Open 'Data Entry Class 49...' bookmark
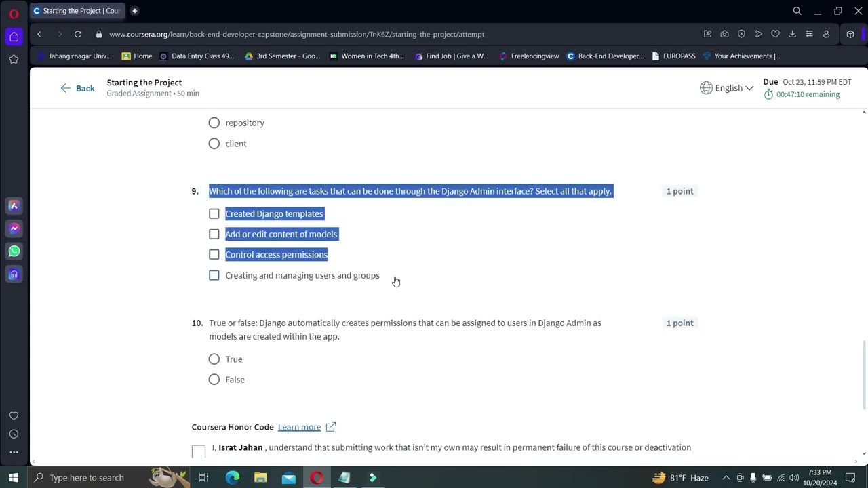The image size is (868, 488). click(197, 56)
